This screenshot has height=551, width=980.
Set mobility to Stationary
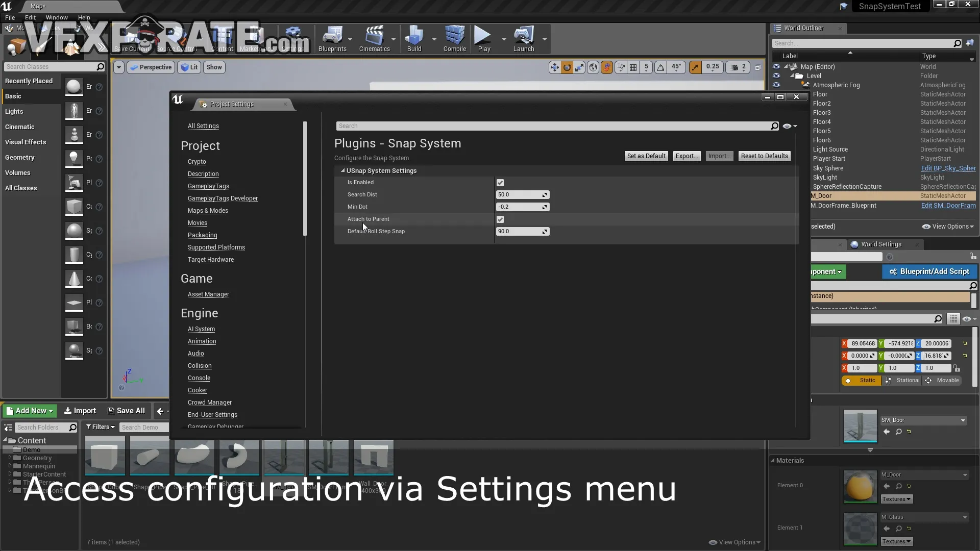click(x=902, y=381)
